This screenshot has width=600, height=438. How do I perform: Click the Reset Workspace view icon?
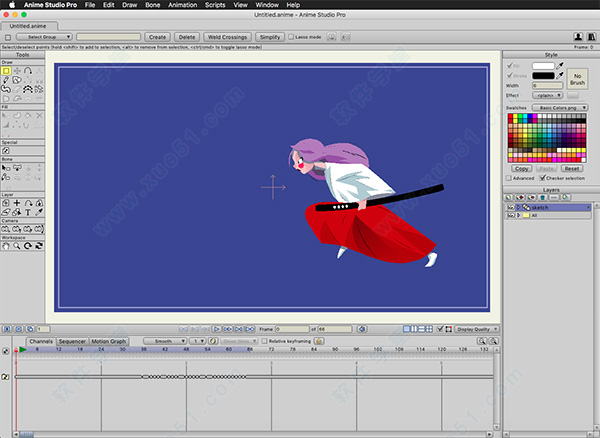pos(39,246)
